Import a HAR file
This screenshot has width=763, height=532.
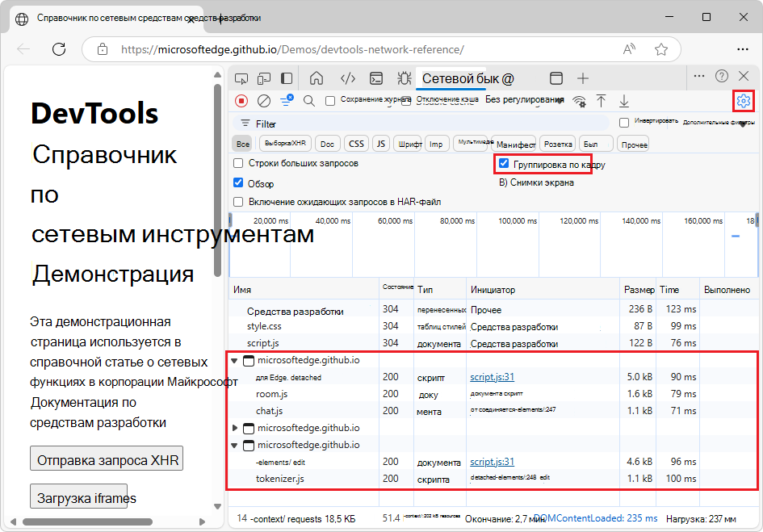coord(601,100)
